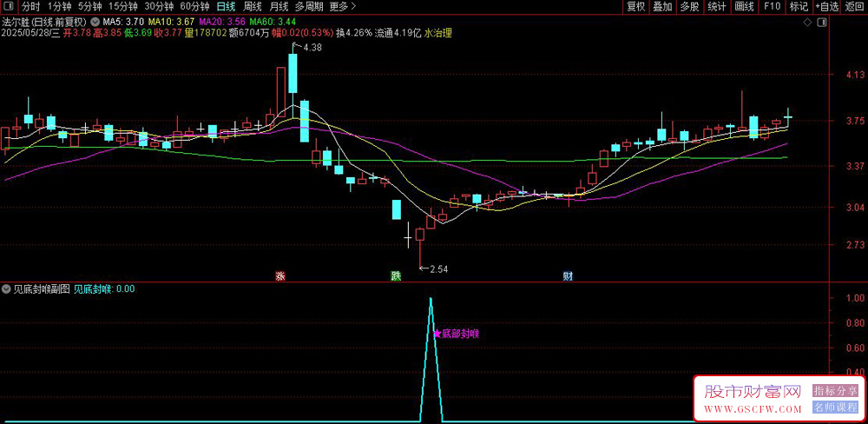The image size is (868, 424).
Task: Open dropdown arrow next to 法尔胜 title
Action: [x=95, y=23]
